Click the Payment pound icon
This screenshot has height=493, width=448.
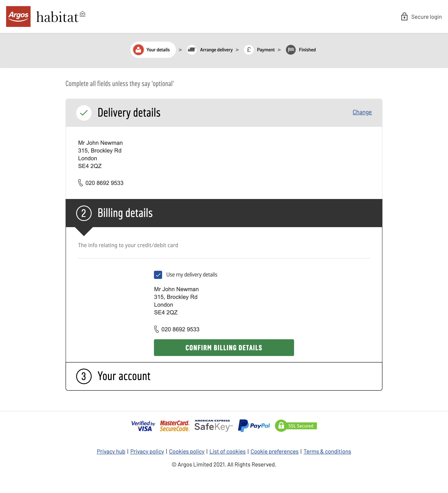(249, 50)
